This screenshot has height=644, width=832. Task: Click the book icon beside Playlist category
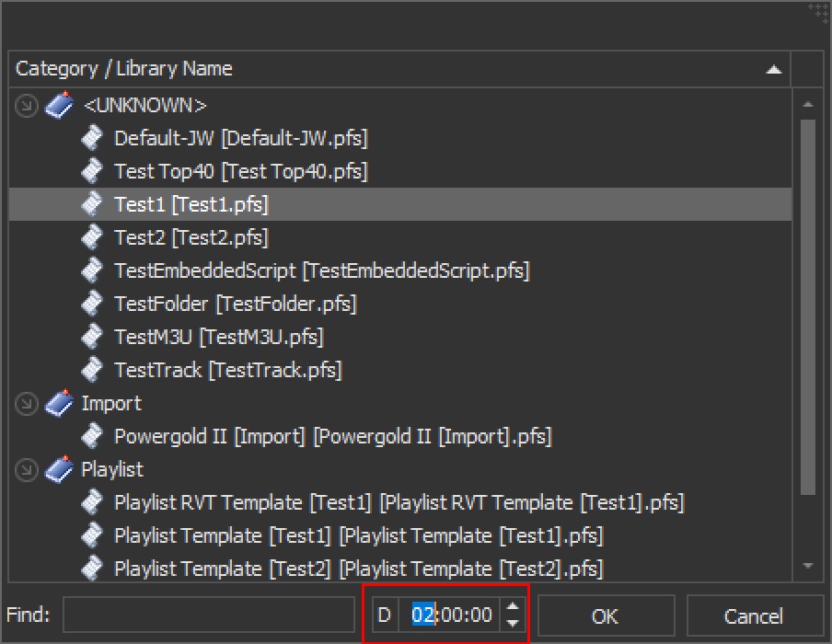(59, 469)
